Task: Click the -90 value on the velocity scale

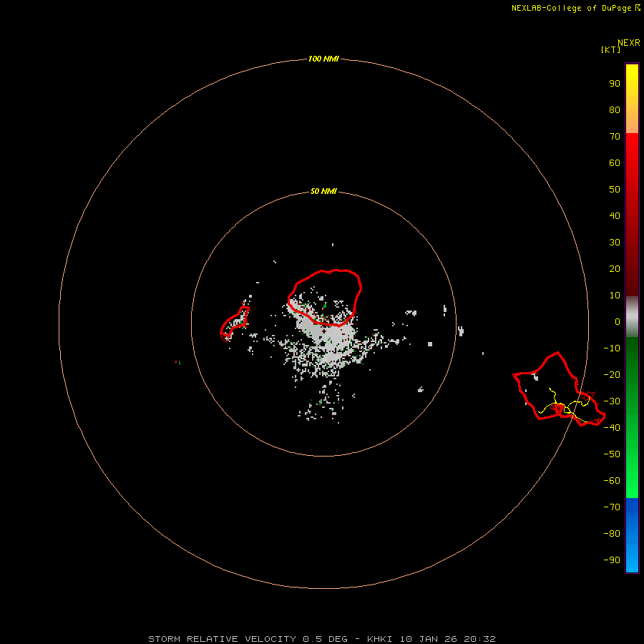Action: pyautogui.click(x=612, y=560)
